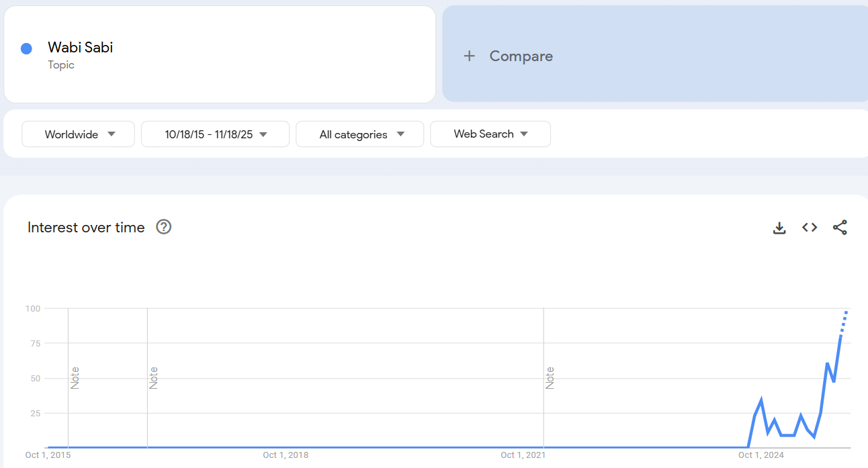Download the interest over time data as CSV
The width and height of the screenshot is (868, 468).
click(779, 228)
